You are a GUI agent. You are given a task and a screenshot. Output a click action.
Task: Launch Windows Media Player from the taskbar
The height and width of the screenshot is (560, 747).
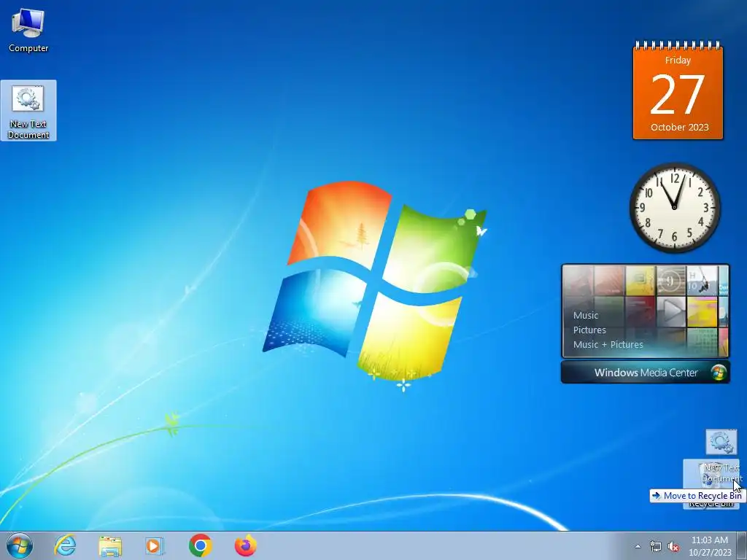click(155, 545)
